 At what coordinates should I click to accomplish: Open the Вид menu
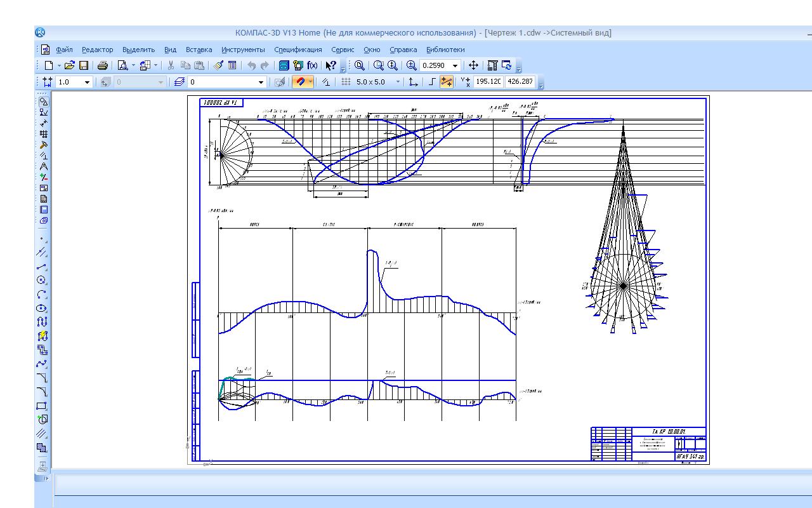(170, 50)
